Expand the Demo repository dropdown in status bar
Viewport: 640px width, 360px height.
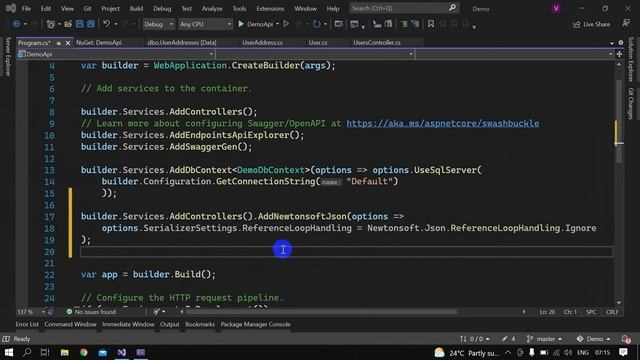(593, 339)
